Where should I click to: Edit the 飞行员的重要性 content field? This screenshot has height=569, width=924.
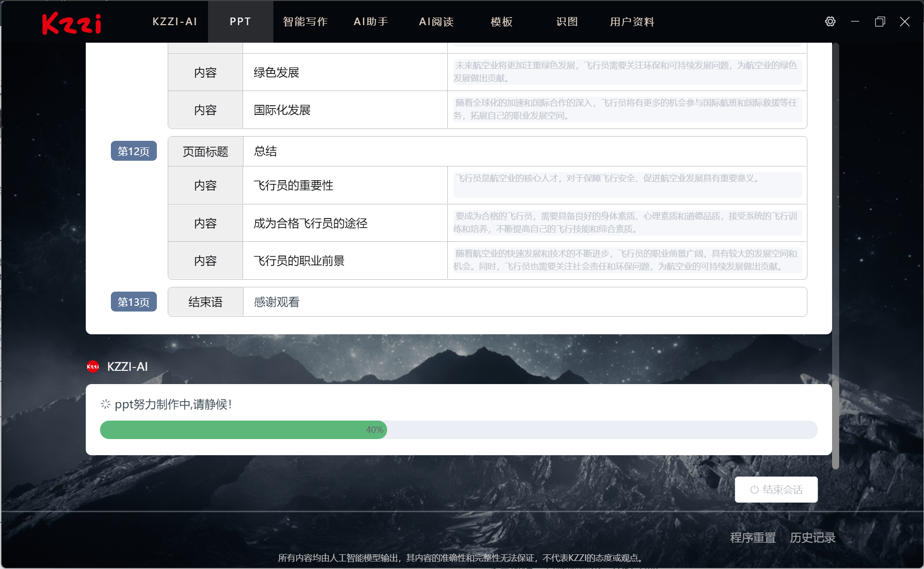click(345, 185)
